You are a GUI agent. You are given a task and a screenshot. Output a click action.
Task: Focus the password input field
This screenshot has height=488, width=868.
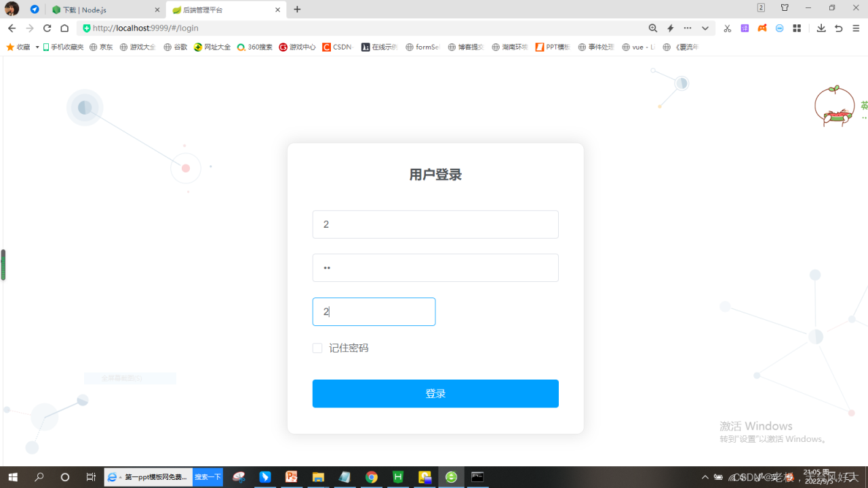[435, 268]
